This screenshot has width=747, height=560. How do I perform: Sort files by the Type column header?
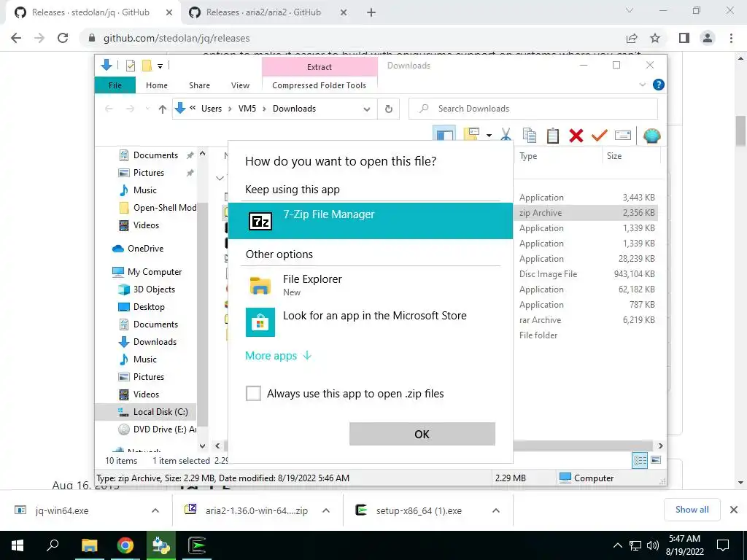click(x=528, y=156)
